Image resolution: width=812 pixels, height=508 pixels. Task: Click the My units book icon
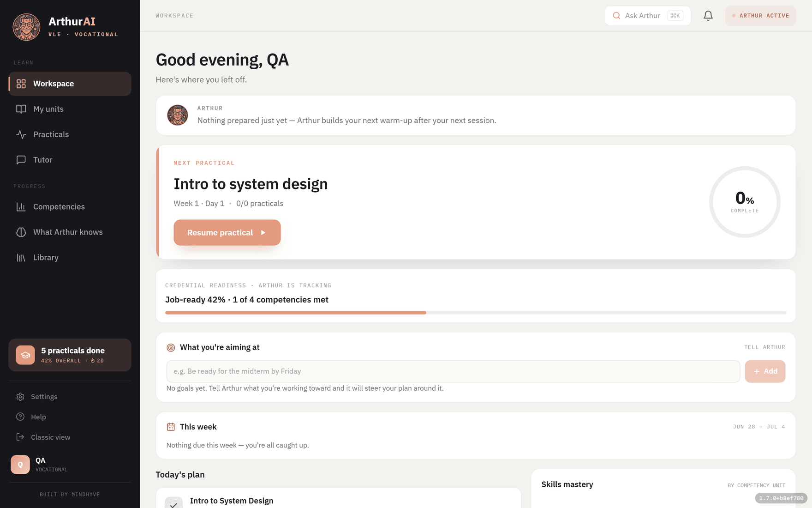coord(21,109)
